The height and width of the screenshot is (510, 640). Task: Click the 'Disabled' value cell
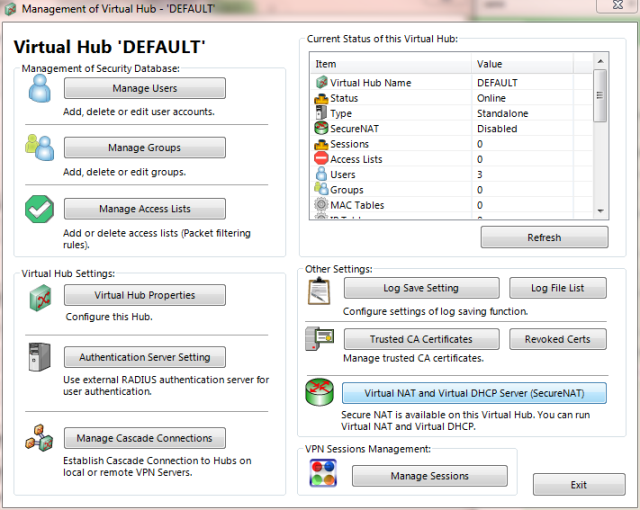[497, 129]
